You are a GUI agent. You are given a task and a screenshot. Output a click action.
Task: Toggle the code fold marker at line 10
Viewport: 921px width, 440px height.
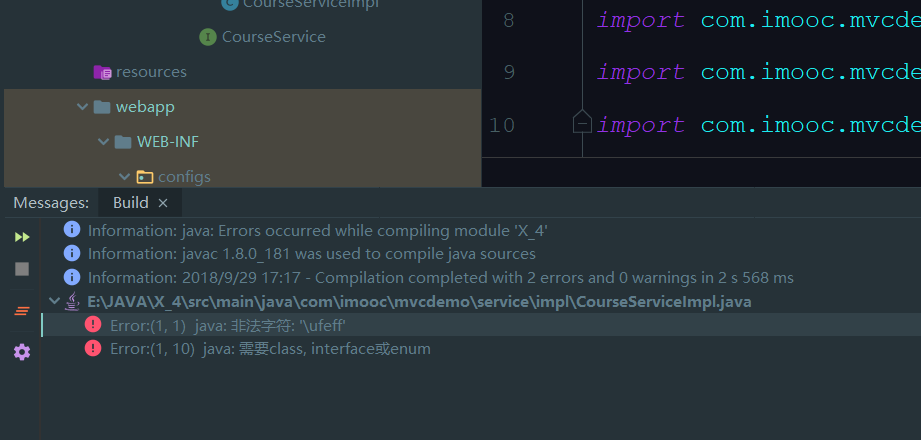click(x=582, y=123)
